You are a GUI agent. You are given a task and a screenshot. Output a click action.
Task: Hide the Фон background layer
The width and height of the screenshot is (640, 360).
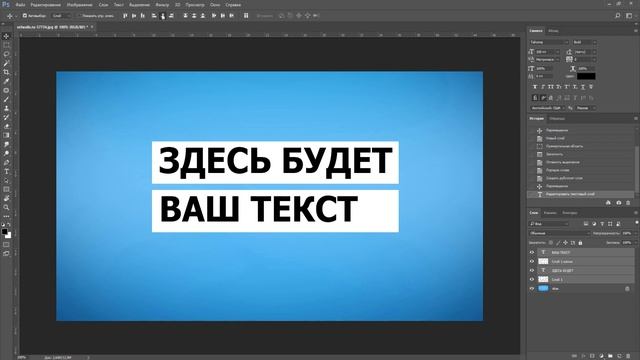pos(532,289)
